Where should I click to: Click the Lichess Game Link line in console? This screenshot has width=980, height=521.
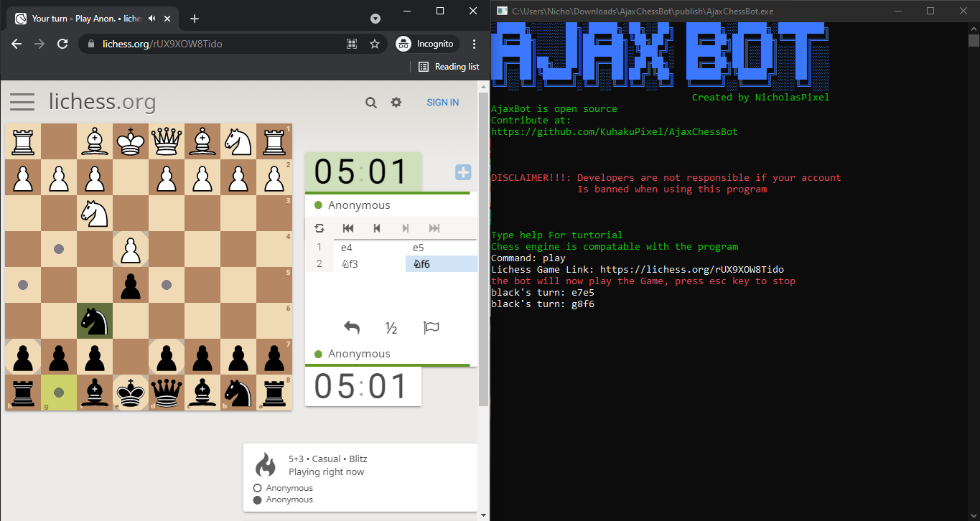638,270
